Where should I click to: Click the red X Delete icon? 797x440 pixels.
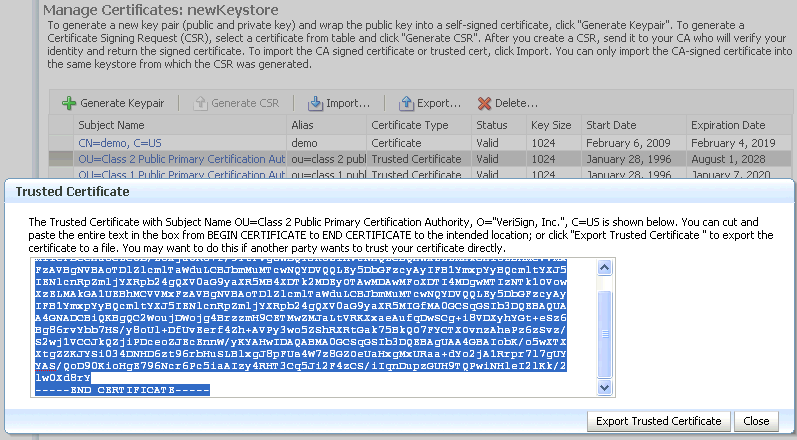(484, 103)
